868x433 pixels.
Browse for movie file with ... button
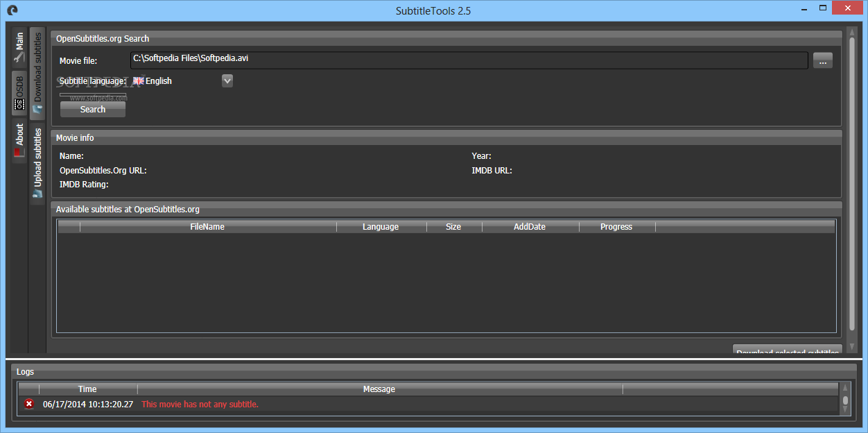coord(823,61)
